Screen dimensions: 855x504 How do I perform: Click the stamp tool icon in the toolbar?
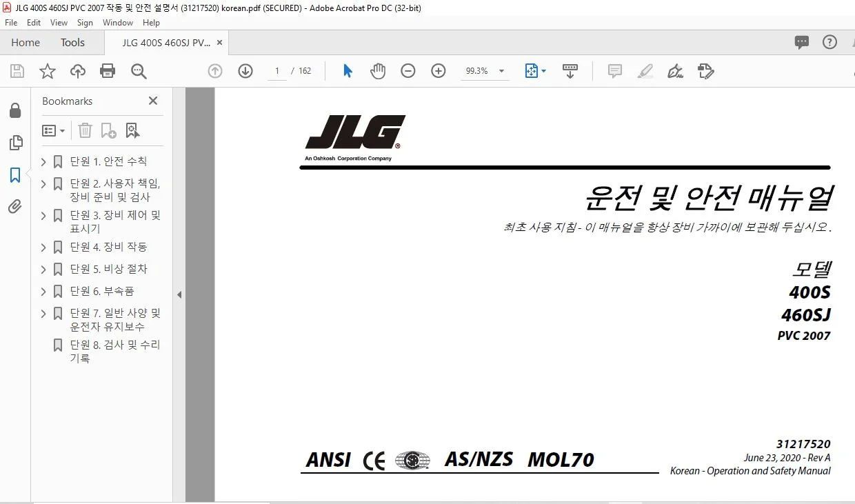705,71
